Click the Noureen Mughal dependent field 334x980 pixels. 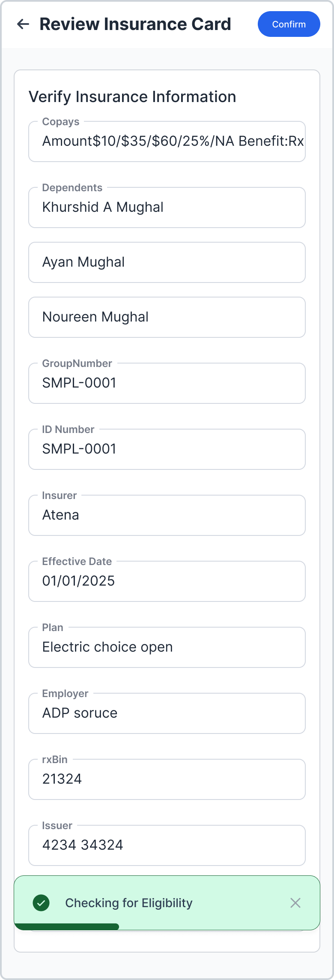[x=167, y=317]
